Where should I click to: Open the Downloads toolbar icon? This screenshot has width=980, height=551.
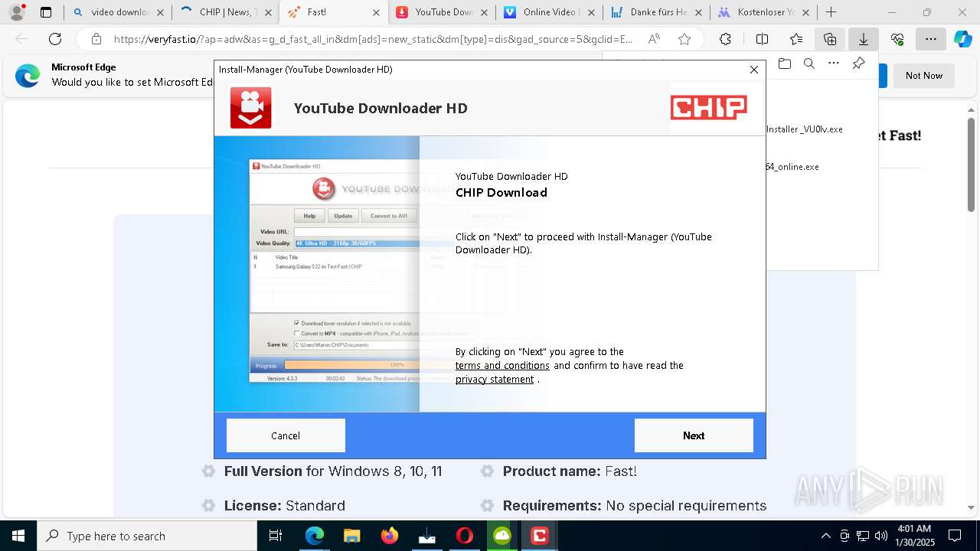coord(864,39)
